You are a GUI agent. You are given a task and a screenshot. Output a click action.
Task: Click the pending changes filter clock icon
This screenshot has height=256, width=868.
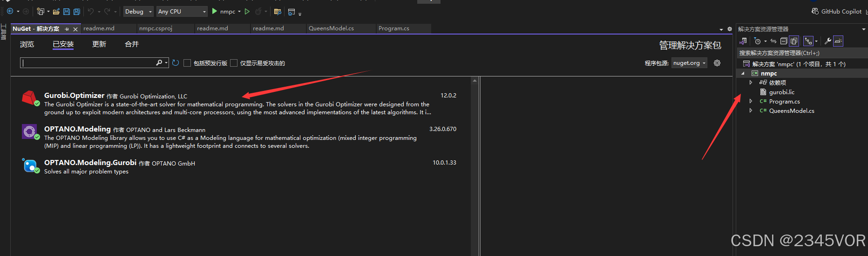tap(758, 41)
